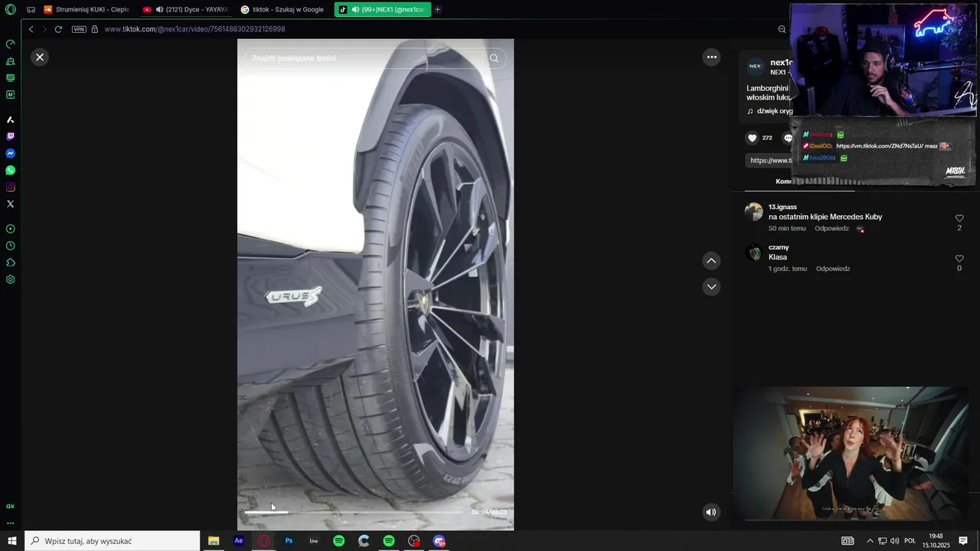The image size is (980, 551).
Task: Reload the TikTok page
Action: [x=58, y=29]
